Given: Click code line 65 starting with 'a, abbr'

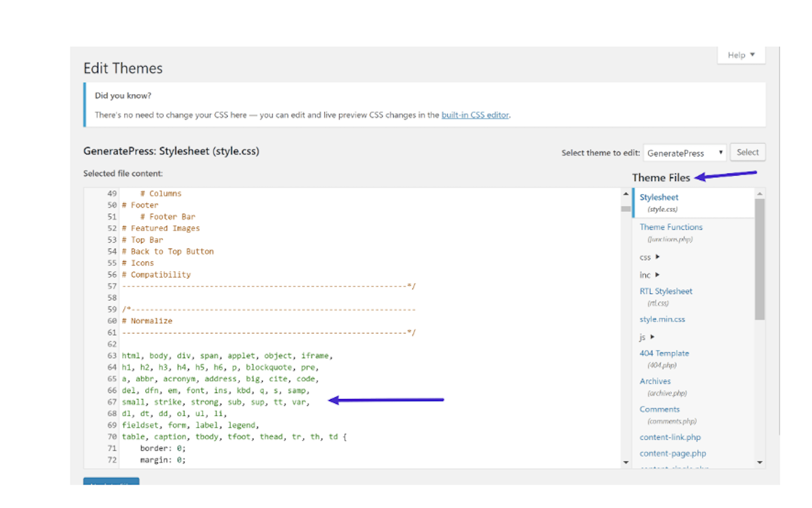Looking at the screenshot, I should coord(220,379).
